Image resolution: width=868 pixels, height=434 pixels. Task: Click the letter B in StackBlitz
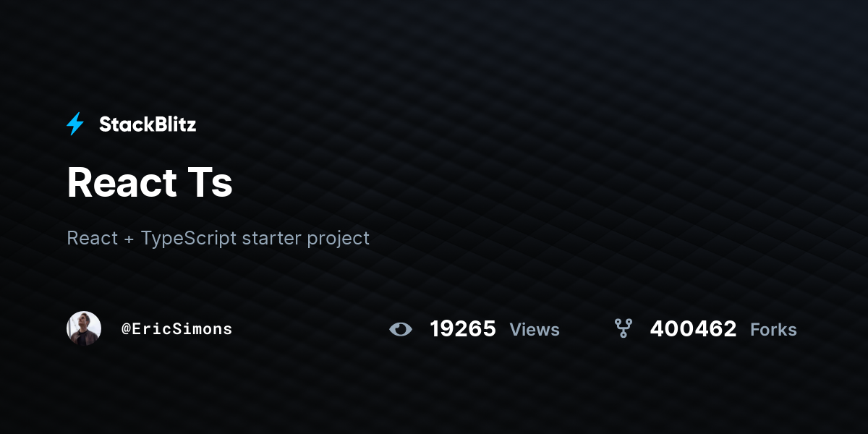[x=156, y=124]
